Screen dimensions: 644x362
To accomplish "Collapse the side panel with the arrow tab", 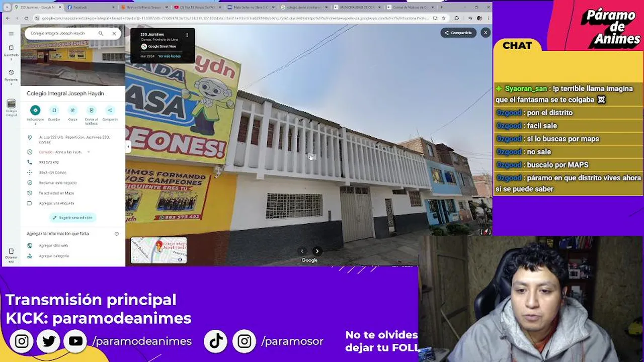I will tap(128, 147).
